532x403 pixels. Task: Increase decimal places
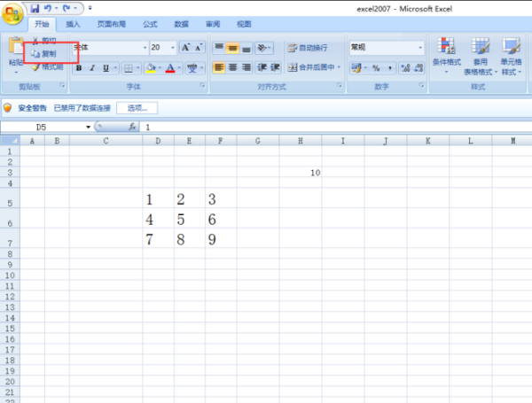(x=405, y=68)
